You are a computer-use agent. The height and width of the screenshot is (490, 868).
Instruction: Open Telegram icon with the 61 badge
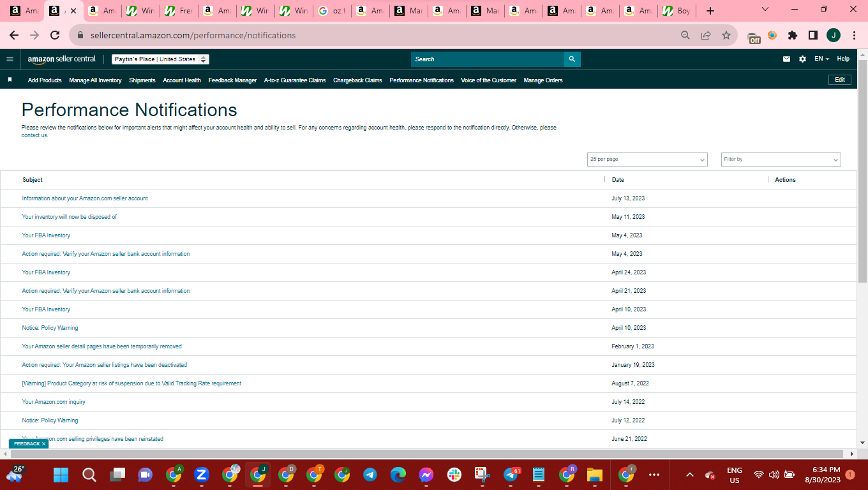pyautogui.click(x=512, y=474)
